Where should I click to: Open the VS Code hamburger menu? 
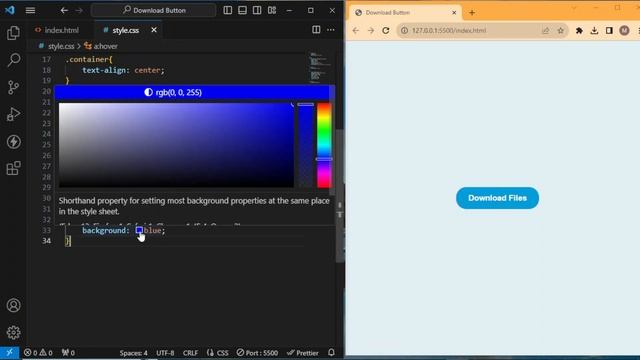coord(30,10)
